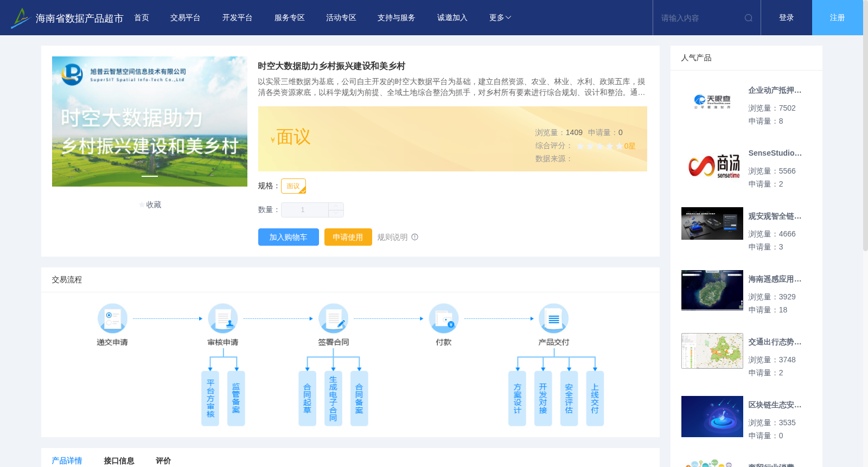Click the 合同起草 flow box

[x=307, y=399]
